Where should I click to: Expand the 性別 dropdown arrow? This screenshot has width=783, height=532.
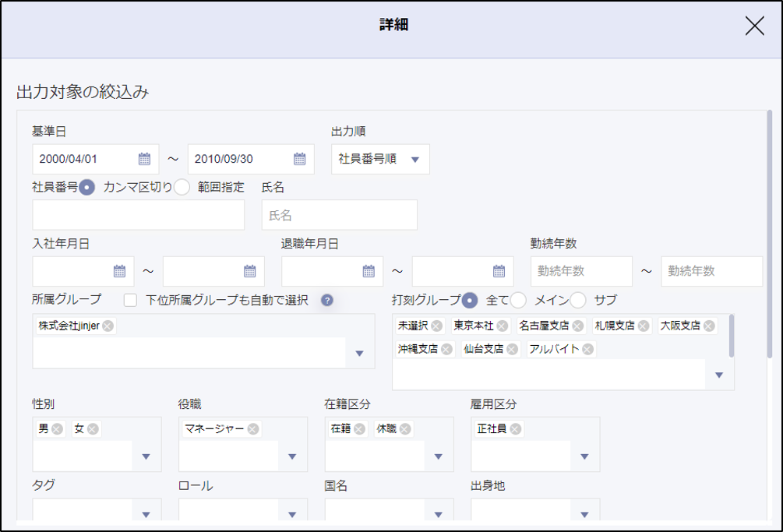coord(146,456)
